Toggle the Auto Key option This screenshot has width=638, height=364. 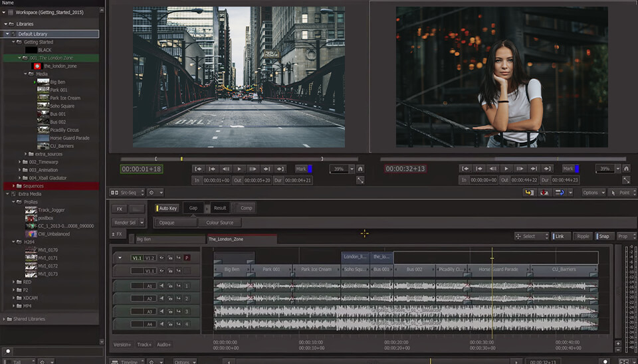167,208
